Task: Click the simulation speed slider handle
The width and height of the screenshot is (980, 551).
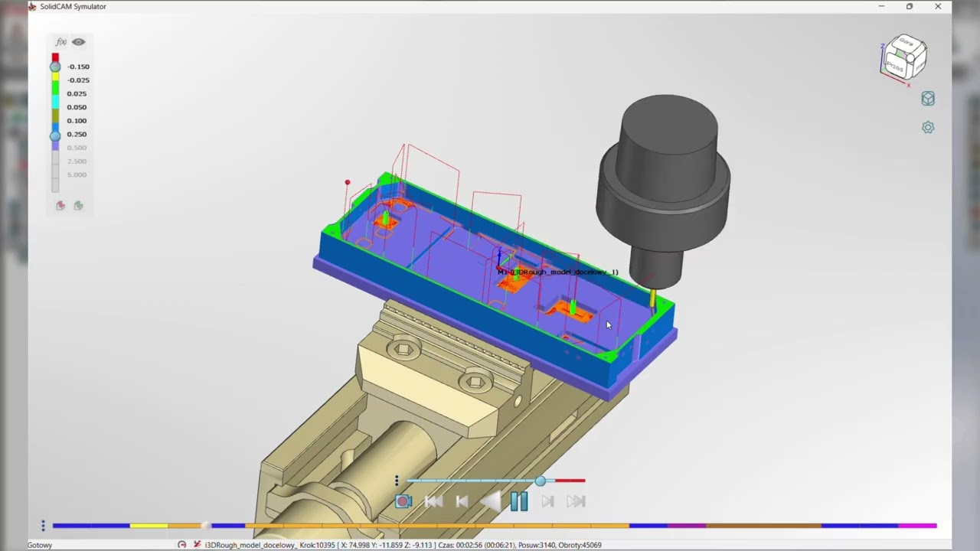Action: [x=541, y=481]
